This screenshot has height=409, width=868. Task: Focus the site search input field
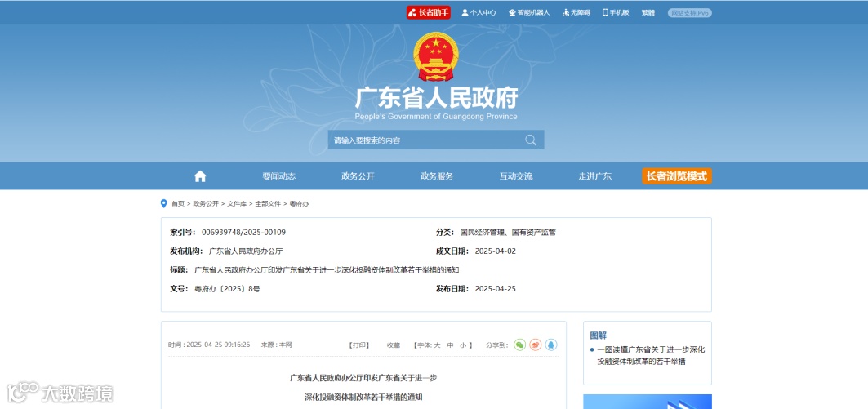(x=424, y=140)
